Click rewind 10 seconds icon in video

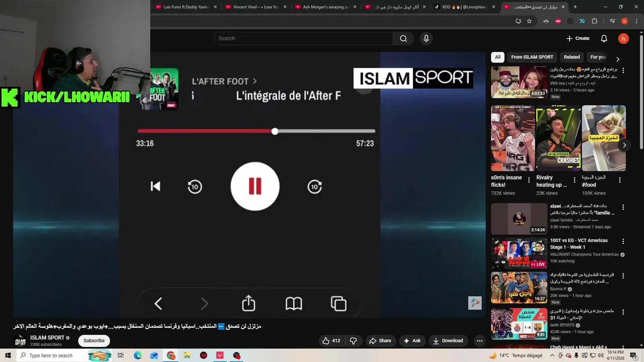[195, 187]
